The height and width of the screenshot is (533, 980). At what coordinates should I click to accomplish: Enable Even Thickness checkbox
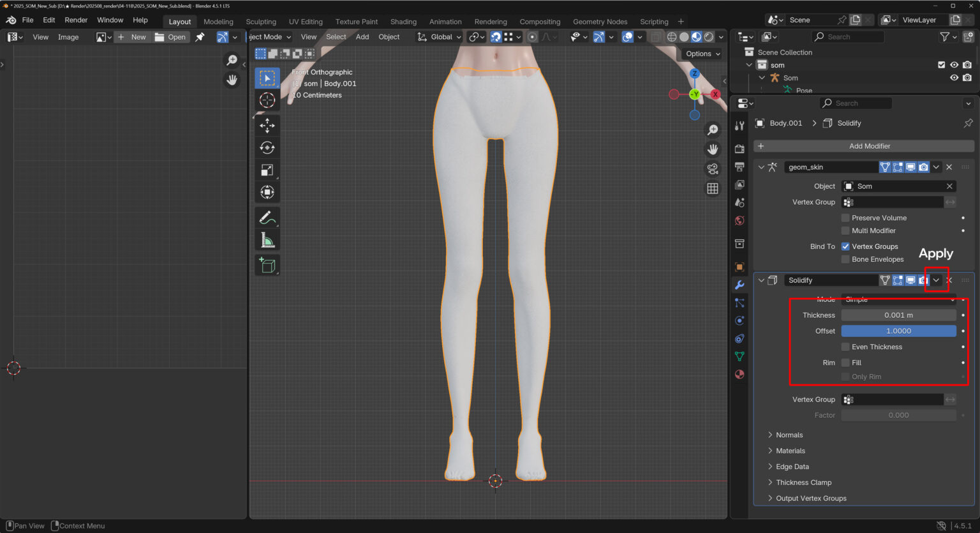[845, 347]
